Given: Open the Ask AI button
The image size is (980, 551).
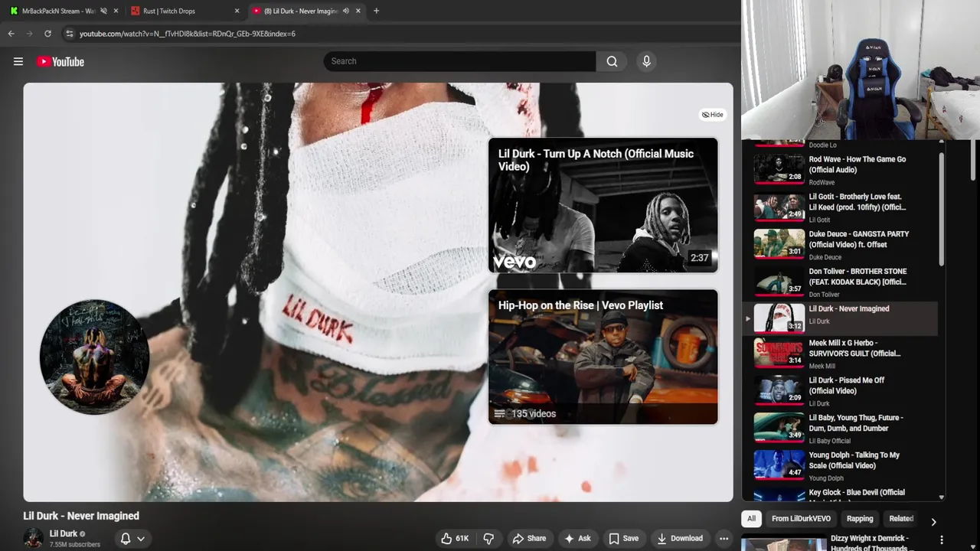Looking at the screenshot, I should click(x=577, y=538).
